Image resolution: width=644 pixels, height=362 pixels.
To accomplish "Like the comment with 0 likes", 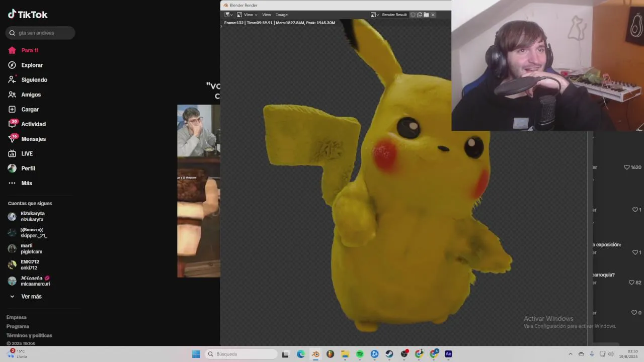I will [634, 313].
